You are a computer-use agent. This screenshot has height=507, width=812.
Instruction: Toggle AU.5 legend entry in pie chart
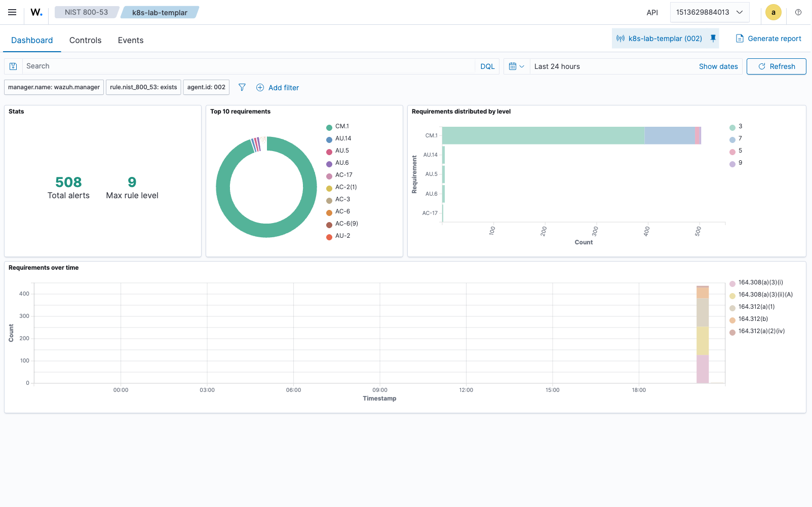(x=337, y=151)
